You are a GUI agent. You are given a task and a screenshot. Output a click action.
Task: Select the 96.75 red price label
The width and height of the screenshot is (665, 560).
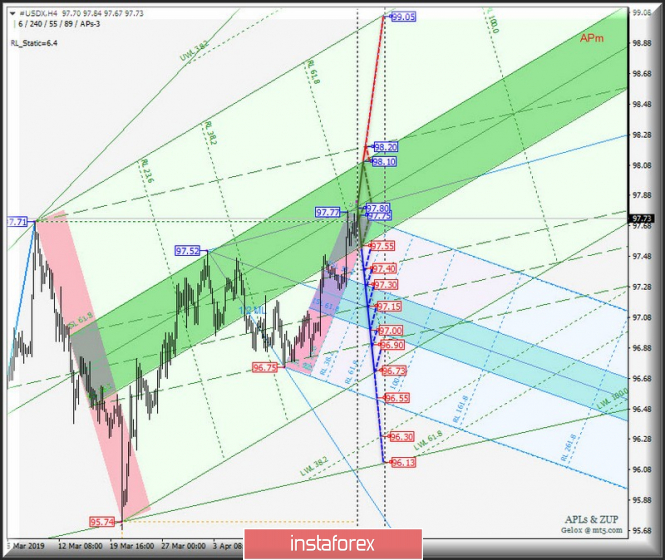click(x=265, y=367)
